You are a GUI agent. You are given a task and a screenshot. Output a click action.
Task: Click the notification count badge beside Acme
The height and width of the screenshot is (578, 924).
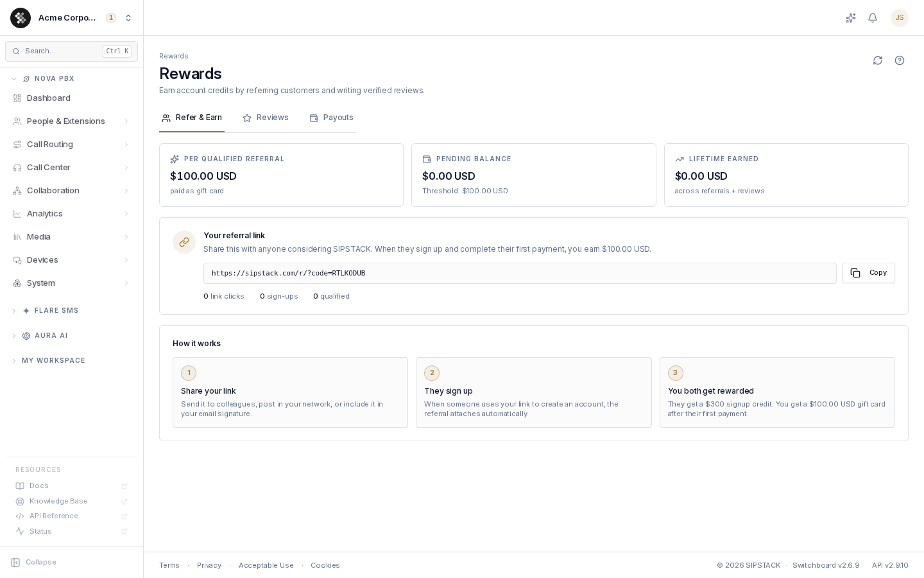click(111, 18)
